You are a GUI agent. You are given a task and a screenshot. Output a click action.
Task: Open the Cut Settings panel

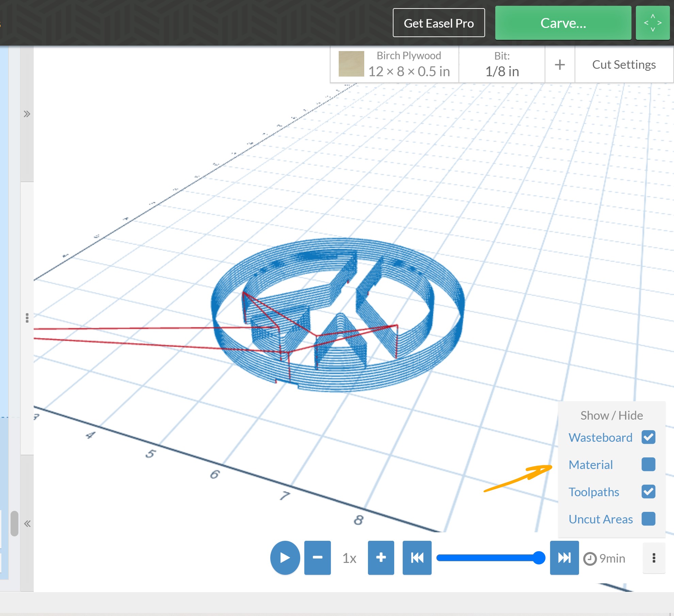point(624,64)
